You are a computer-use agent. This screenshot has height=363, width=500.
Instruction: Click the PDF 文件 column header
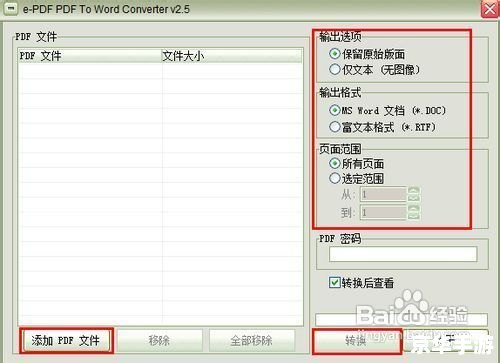[x=90, y=56]
